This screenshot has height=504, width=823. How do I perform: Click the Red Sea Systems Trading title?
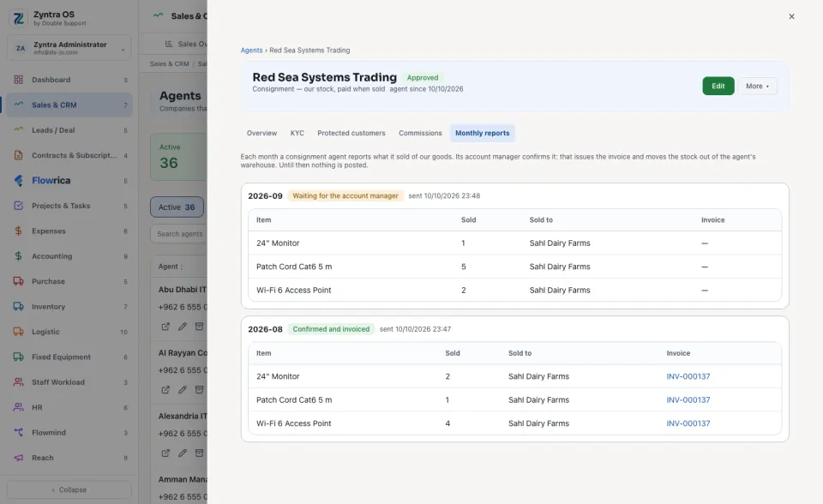pyautogui.click(x=324, y=77)
